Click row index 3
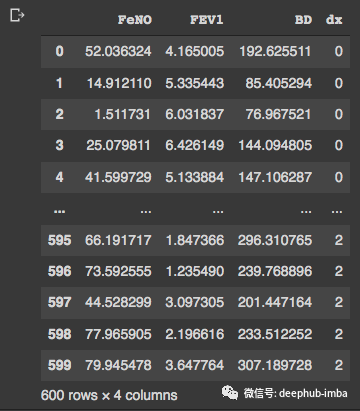 pos(59,145)
